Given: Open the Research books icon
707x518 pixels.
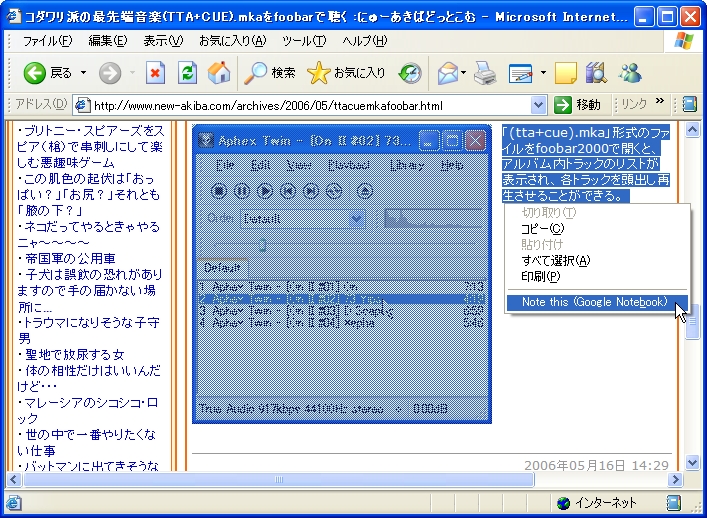Looking at the screenshot, I should tap(596, 73).
